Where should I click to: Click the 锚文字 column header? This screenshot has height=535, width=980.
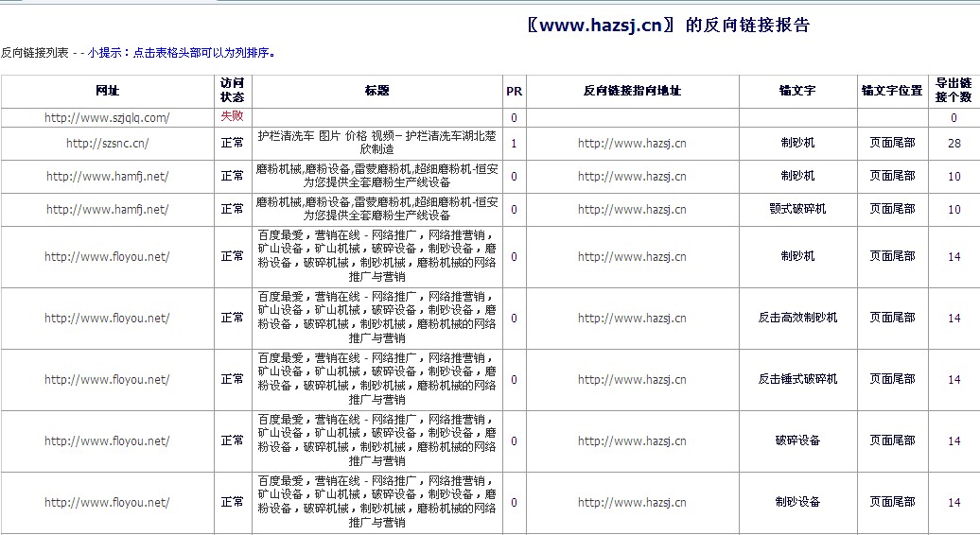pyautogui.click(x=797, y=91)
